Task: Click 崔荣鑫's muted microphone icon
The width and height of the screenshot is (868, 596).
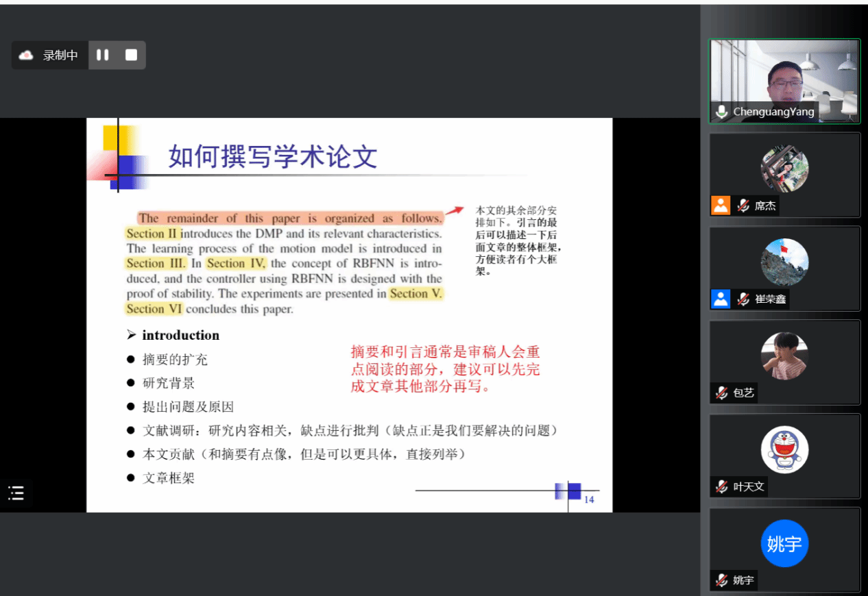Action: click(x=743, y=299)
